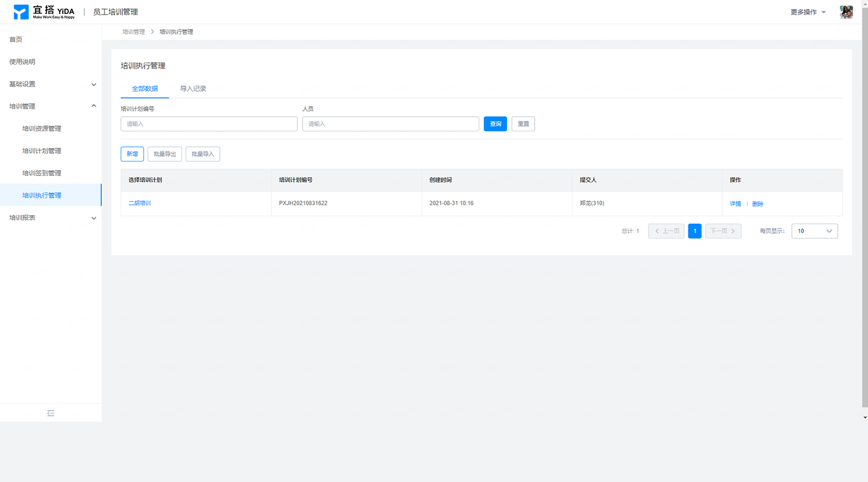This screenshot has width=868, height=482.
Task: Switch to the 全部数据 tab
Action: click(145, 89)
